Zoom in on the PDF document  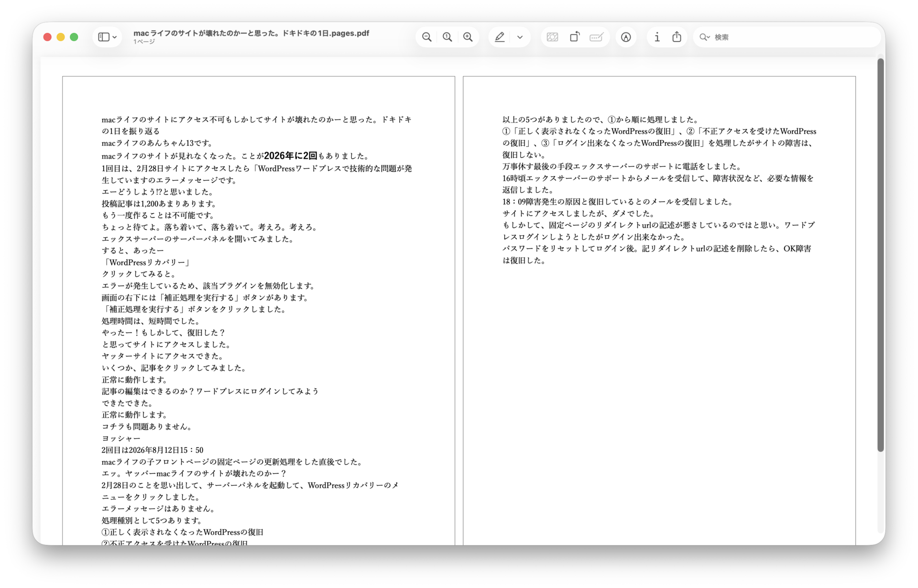coord(468,37)
